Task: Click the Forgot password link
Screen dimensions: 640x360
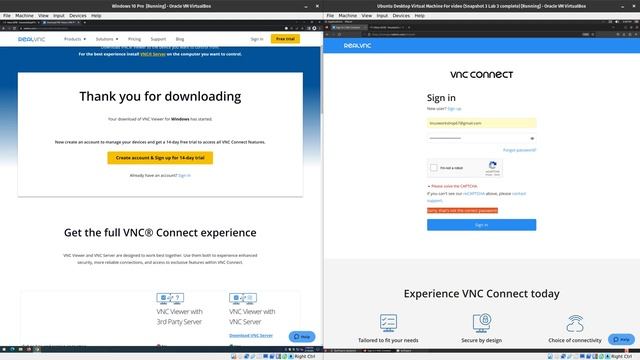Action: [519, 150]
